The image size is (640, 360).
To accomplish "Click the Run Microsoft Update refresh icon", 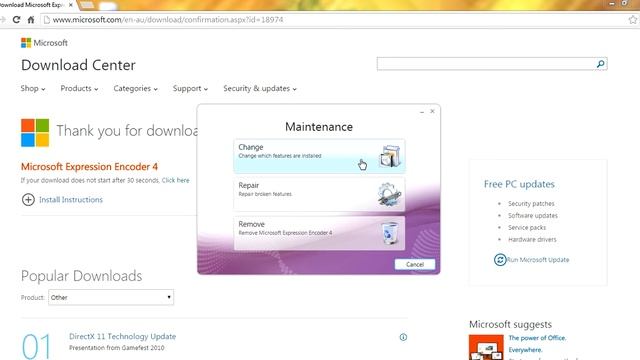I will (x=500, y=260).
